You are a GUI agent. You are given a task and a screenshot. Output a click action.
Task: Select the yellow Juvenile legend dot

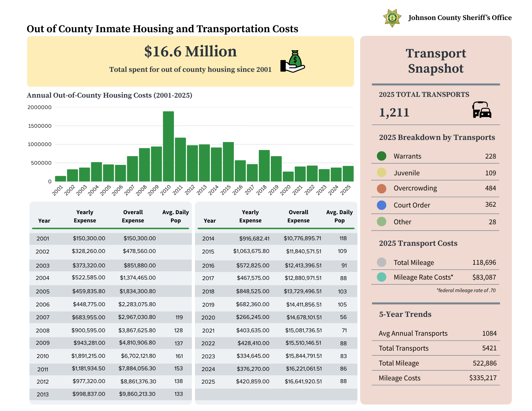(x=381, y=172)
